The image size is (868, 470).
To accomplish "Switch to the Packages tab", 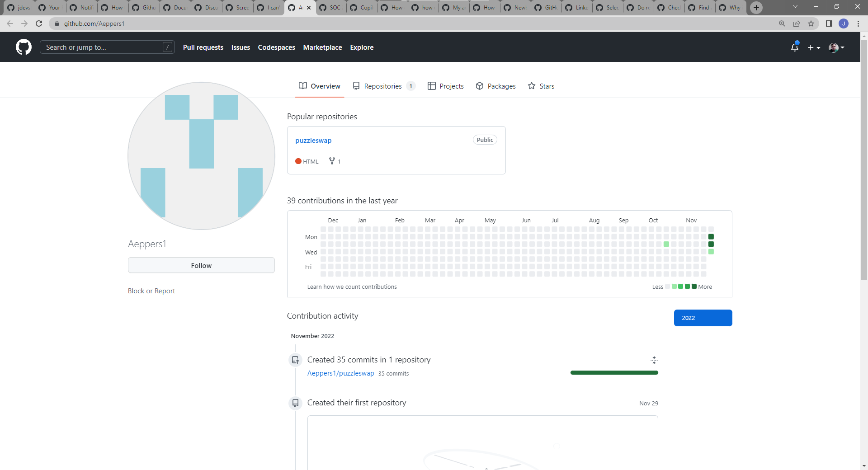I will tap(496, 86).
